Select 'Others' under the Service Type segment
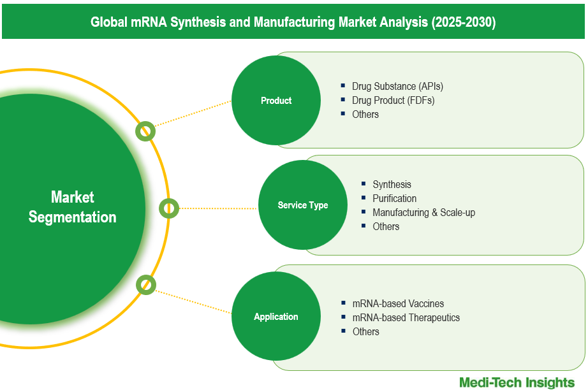This screenshot has height=390, width=588. tap(386, 227)
